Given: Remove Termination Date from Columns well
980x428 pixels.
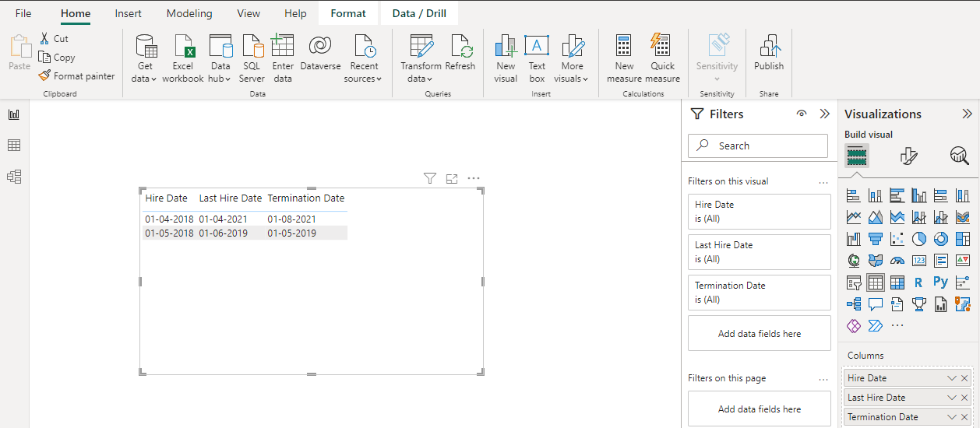Looking at the screenshot, I should tap(964, 417).
